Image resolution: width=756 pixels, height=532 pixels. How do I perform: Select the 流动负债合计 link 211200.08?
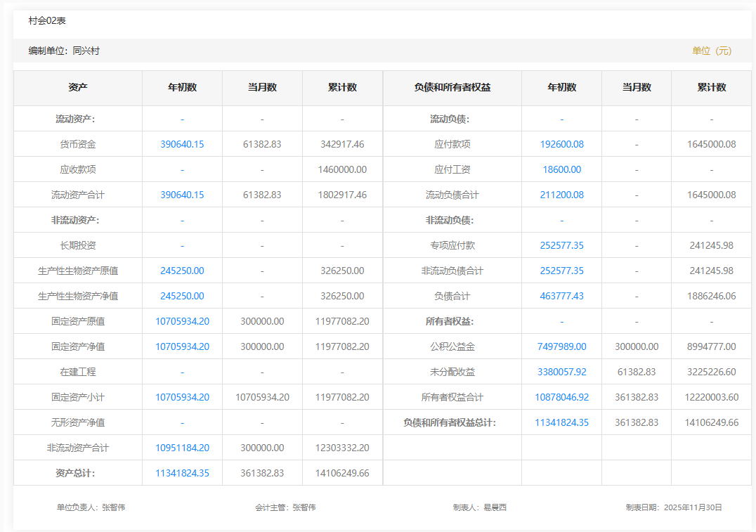pos(561,195)
